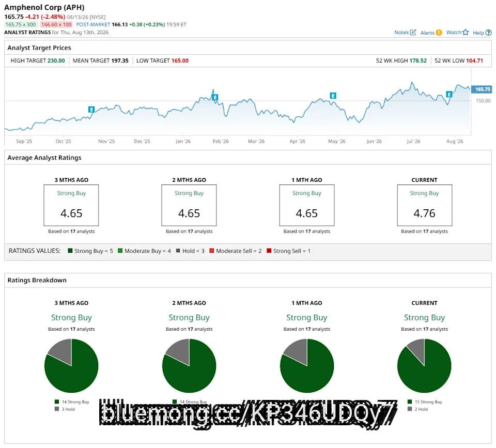Select the CURRENT 4.76 rating box
496x448 pixels.
click(425, 205)
